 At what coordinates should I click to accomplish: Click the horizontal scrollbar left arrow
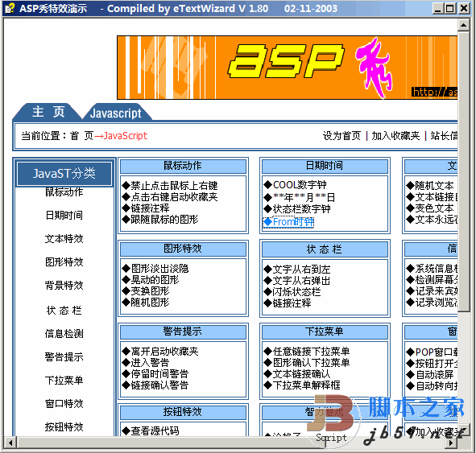(10, 443)
